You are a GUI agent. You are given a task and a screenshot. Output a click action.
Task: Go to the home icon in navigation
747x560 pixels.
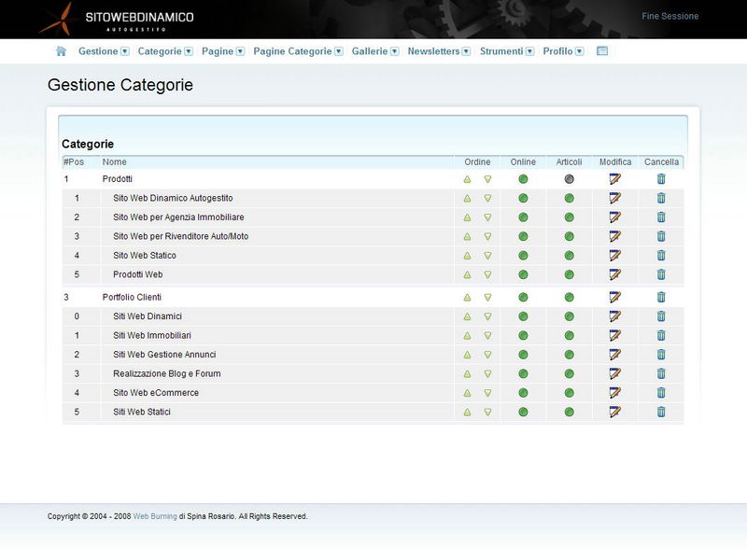coord(61,51)
